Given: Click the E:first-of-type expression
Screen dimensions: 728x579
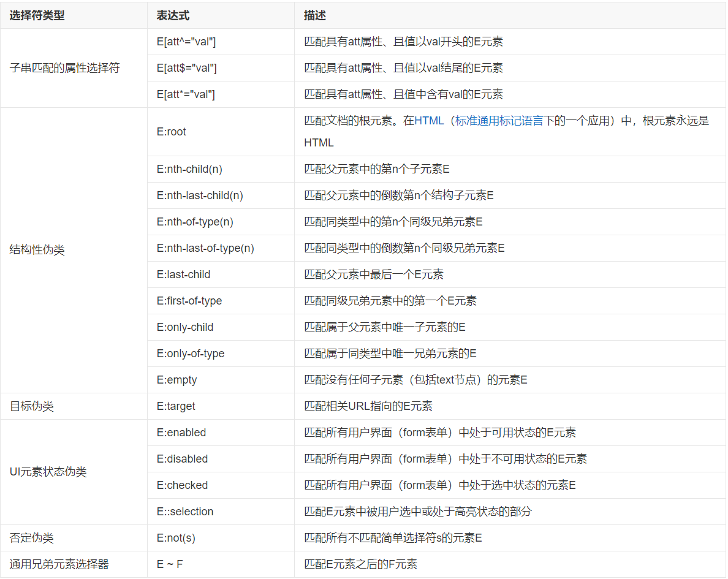Looking at the screenshot, I should (189, 301).
